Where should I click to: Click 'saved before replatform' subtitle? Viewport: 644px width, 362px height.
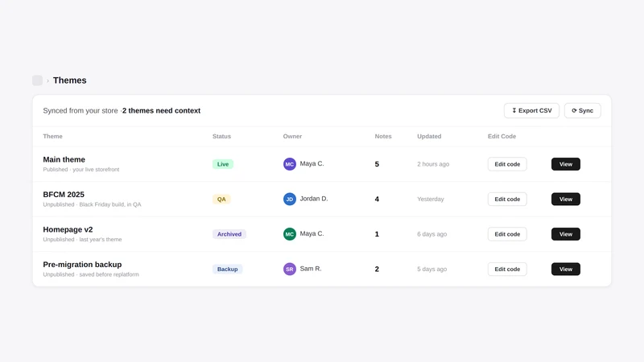tap(109, 274)
